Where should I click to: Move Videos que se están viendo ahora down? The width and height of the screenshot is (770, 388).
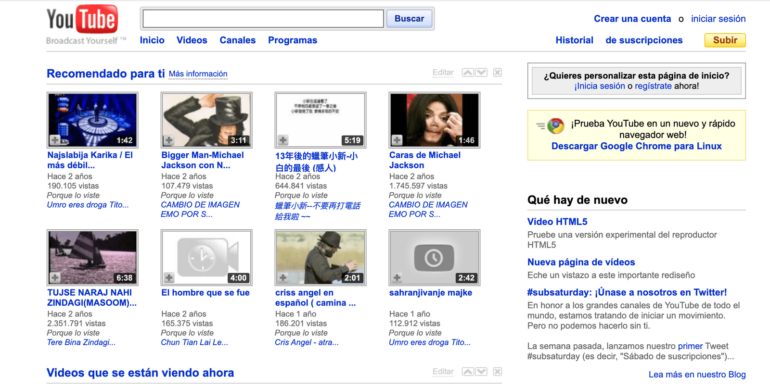[481, 371]
